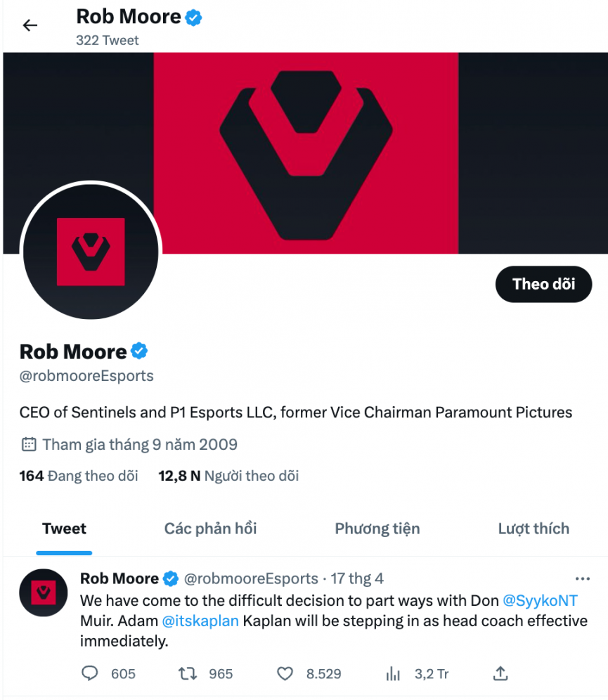Select the Tweet tab

pyautogui.click(x=64, y=529)
